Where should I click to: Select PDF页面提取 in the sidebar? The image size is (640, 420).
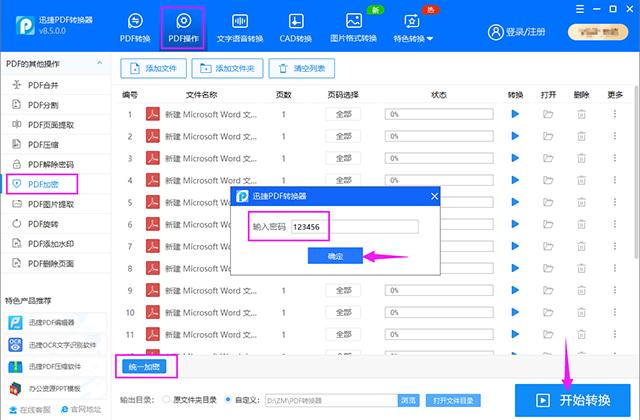coord(56,124)
